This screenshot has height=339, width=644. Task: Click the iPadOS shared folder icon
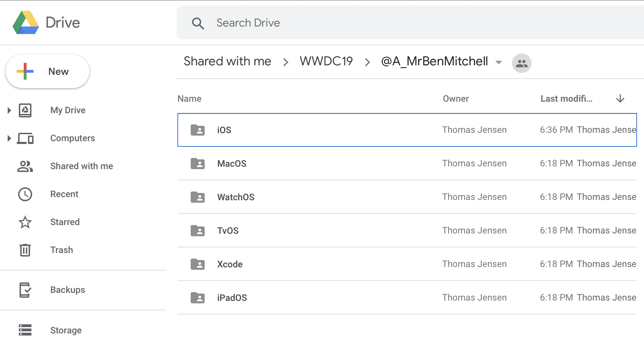(x=198, y=298)
